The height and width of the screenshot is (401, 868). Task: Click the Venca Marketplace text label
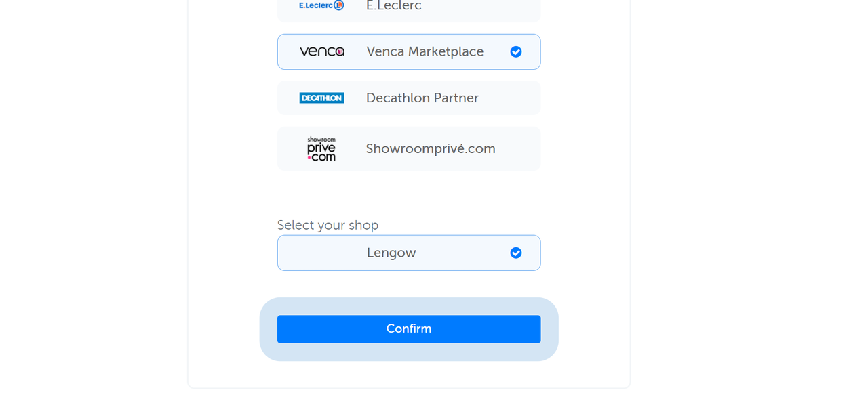point(425,51)
